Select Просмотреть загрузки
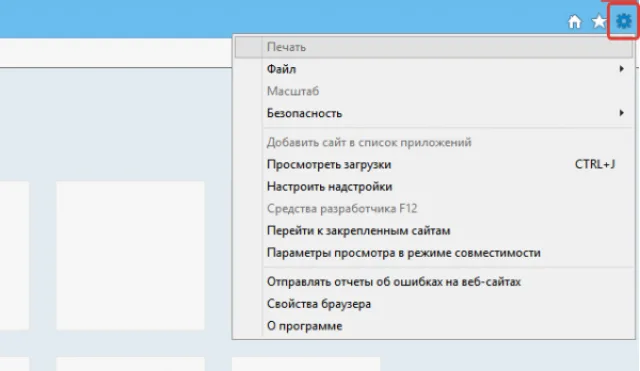640x371 pixels. click(x=433, y=164)
